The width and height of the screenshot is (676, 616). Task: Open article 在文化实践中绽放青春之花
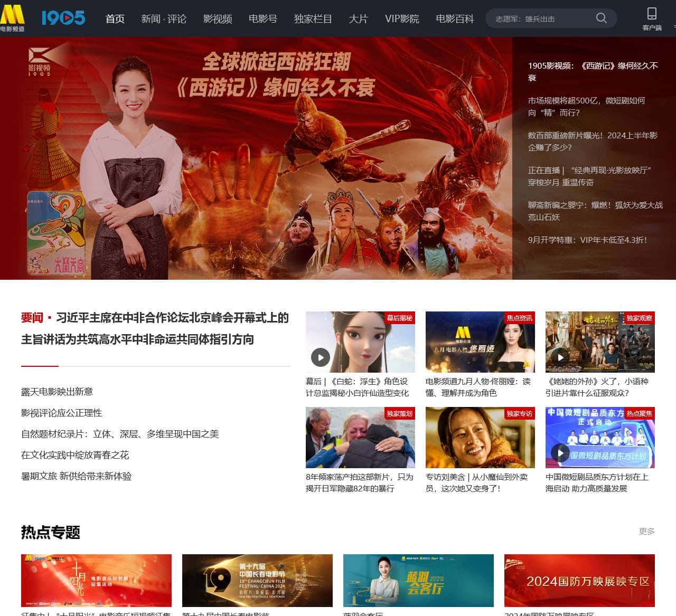click(x=75, y=455)
